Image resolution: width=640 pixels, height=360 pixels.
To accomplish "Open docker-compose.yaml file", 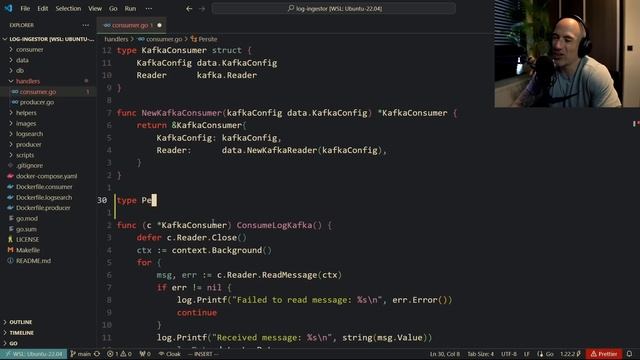I will click(x=48, y=176).
